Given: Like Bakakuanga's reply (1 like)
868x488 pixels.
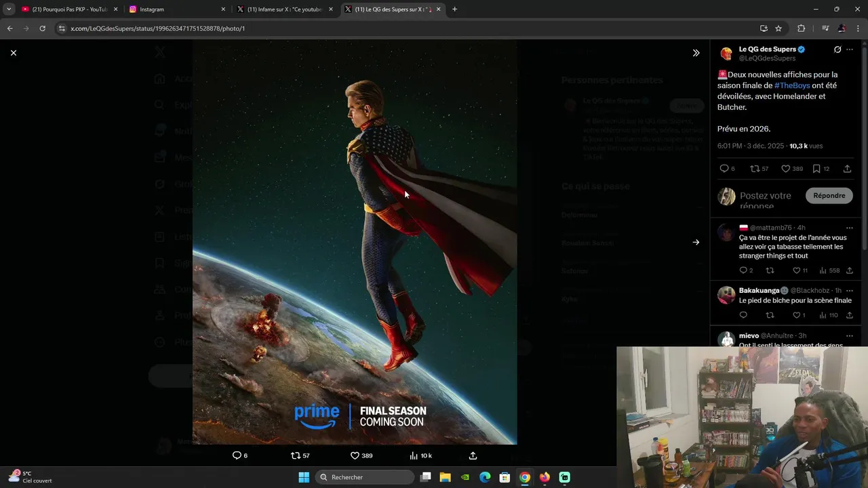Looking at the screenshot, I should (799, 315).
